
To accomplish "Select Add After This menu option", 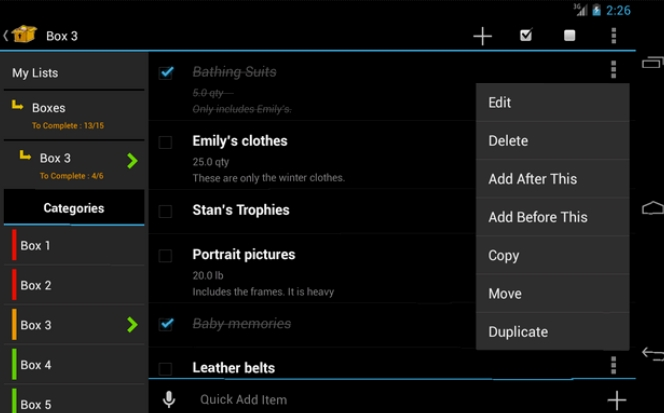I will tap(553, 179).
